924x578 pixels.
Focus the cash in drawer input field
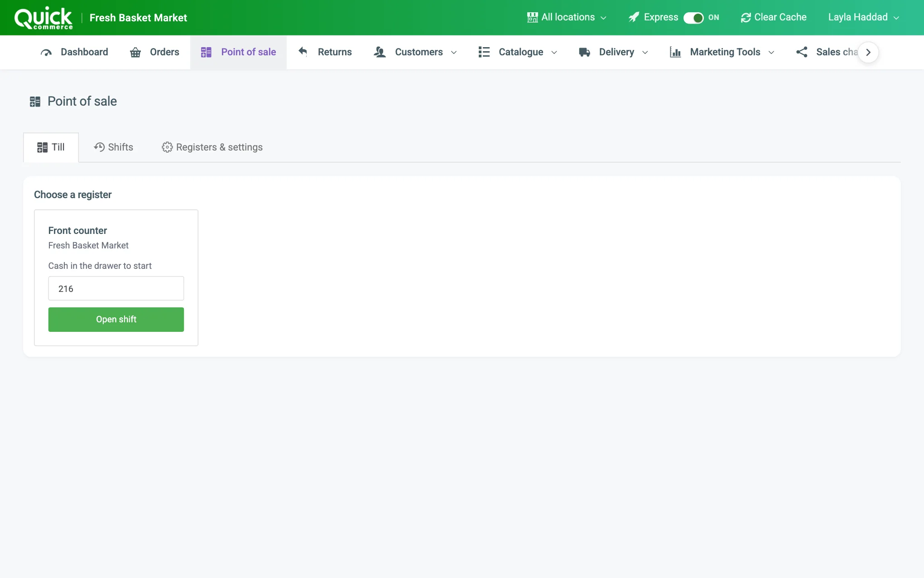pos(116,289)
